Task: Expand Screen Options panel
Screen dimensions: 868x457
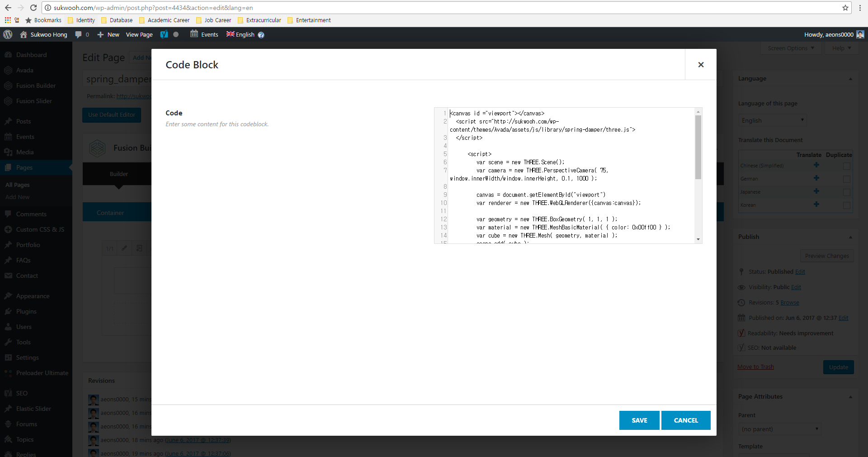Action: (x=791, y=48)
